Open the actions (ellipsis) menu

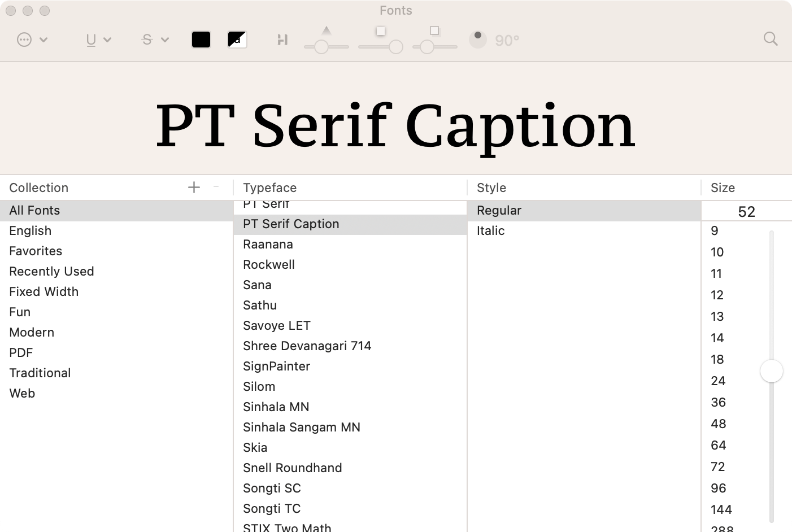32,40
